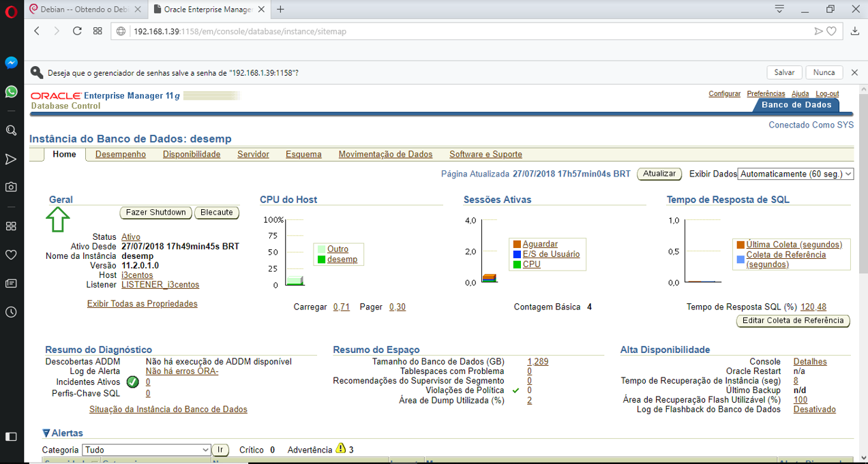Open the tab menu icon in title bar
This screenshot has width=868, height=464.
coord(780,10)
